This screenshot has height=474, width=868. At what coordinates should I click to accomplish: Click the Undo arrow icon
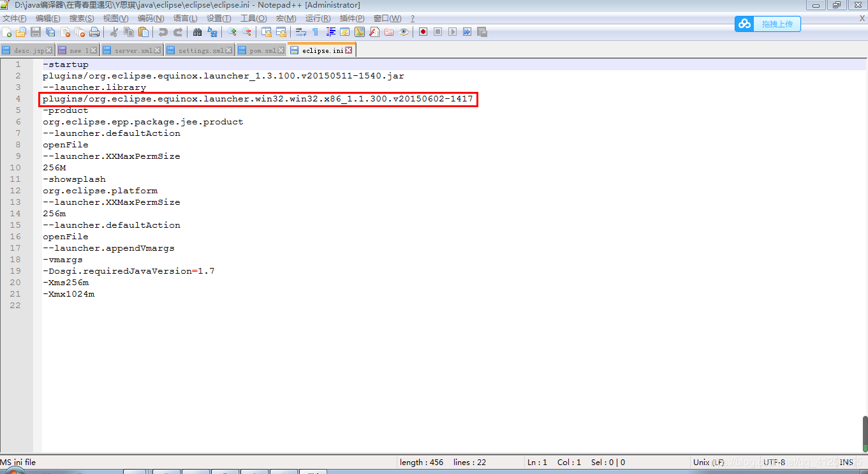[x=163, y=32]
